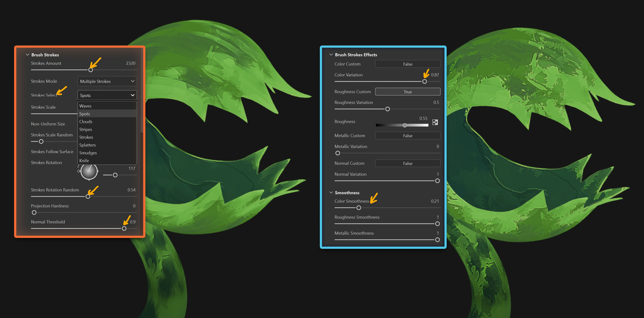The width and height of the screenshot is (644, 318).
Task: Collapse the Brush Strokes Effects section
Action: [331, 55]
